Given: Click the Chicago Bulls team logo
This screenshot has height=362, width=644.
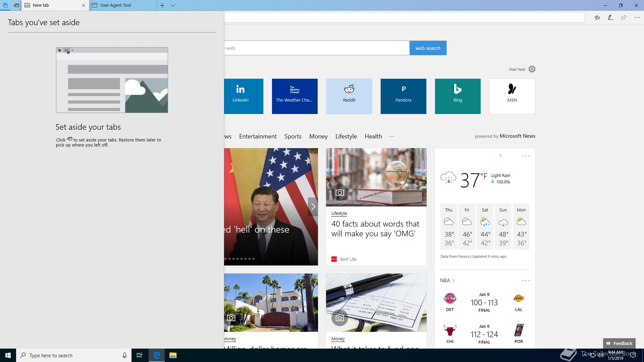Looking at the screenshot, I should (450, 330).
